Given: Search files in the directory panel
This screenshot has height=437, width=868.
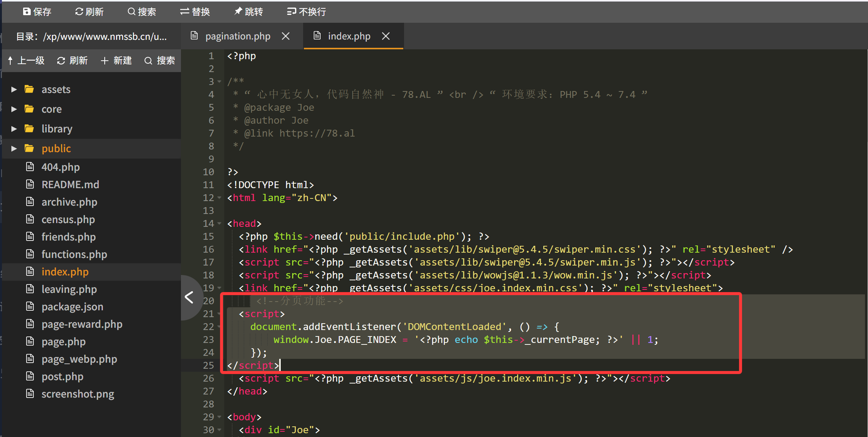Looking at the screenshot, I should pos(160,60).
